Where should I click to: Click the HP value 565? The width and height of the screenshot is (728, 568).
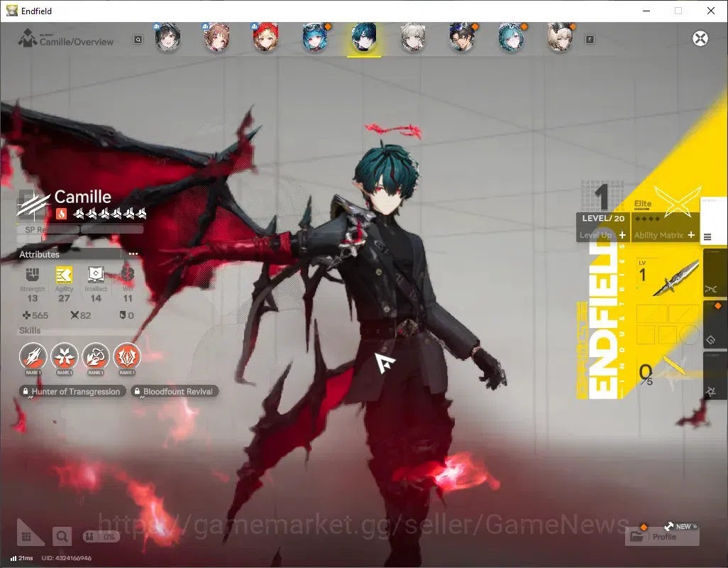(x=35, y=315)
